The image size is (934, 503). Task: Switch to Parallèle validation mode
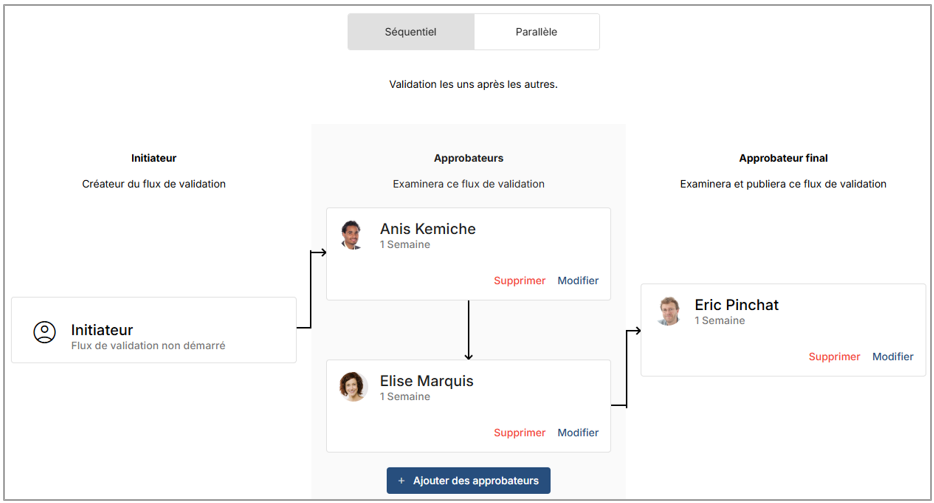(536, 32)
